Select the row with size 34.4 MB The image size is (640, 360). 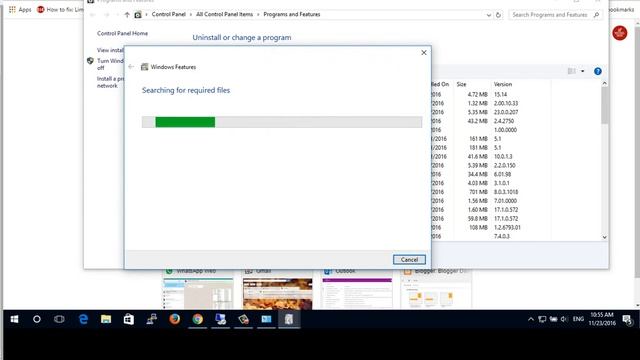pyautogui.click(x=478, y=174)
